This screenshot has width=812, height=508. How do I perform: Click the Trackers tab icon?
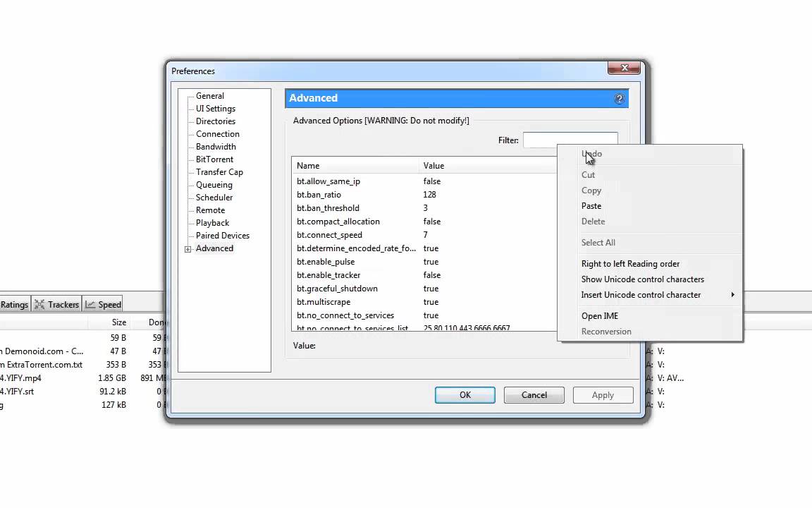(39, 305)
